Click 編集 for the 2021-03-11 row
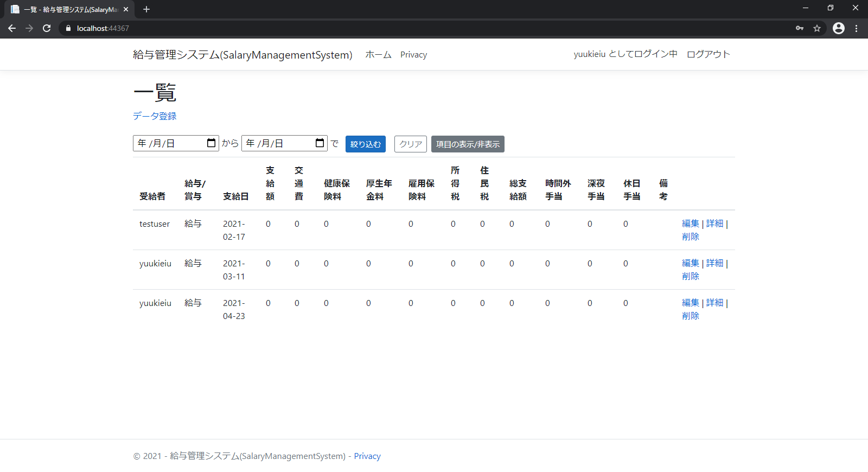 pyautogui.click(x=691, y=263)
